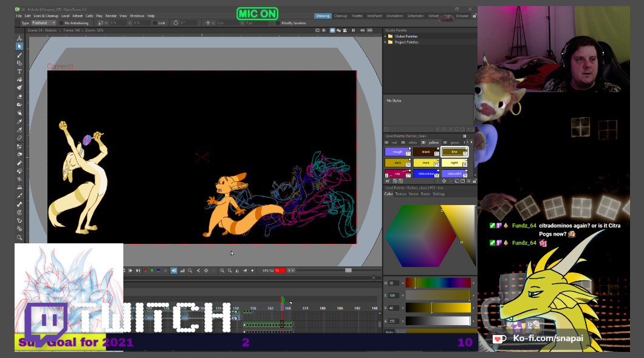Select the 'ribbonline' blue style swatch
This screenshot has height=358, width=644.
click(x=426, y=174)
